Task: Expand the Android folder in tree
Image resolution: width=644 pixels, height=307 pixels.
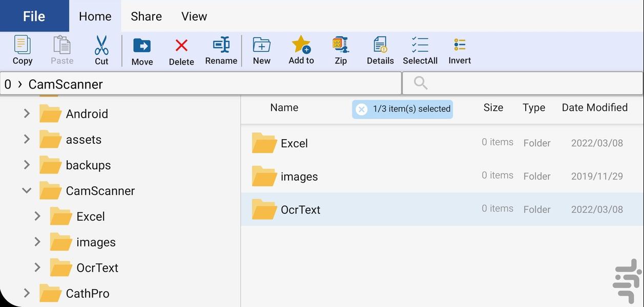Action: click(x=27, y=114)
